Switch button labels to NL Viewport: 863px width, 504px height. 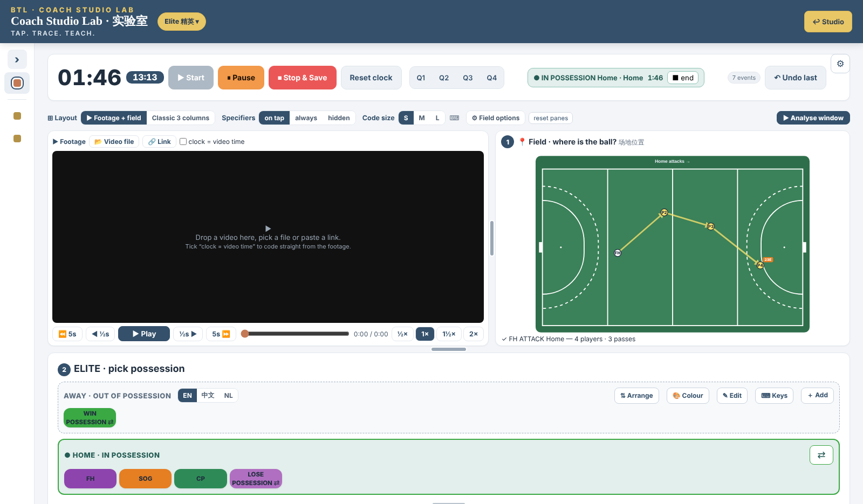(x=228, y=395)
